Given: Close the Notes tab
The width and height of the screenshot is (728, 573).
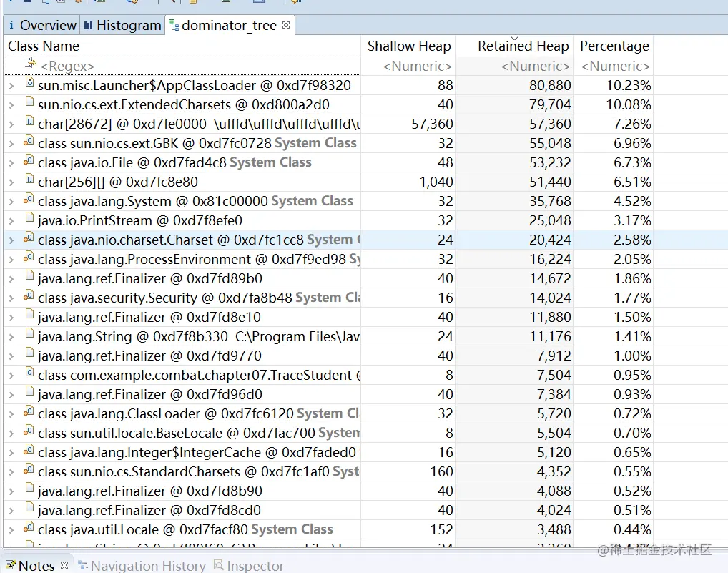Looking at the screenshot, I should click(x=64, y=565).
